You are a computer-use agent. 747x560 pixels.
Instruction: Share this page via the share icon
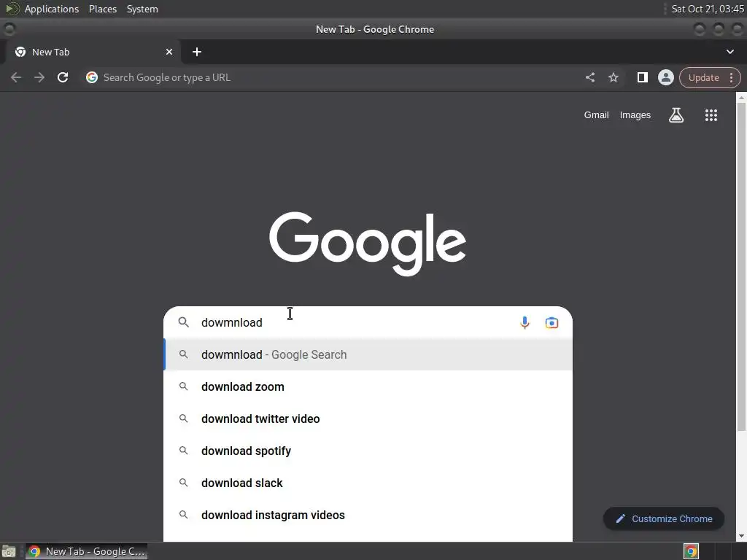pos(589,77)
